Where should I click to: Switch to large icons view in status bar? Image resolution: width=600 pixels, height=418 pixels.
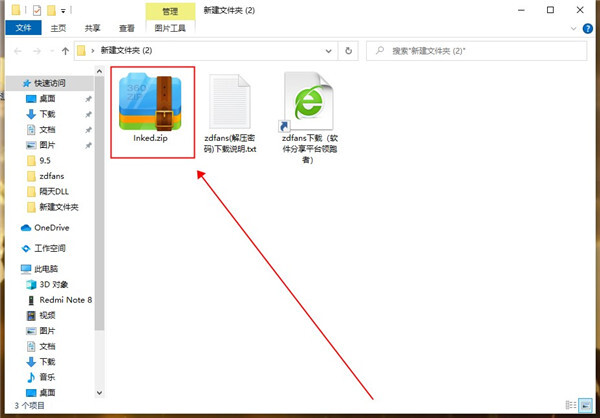(x=584, y=405)
